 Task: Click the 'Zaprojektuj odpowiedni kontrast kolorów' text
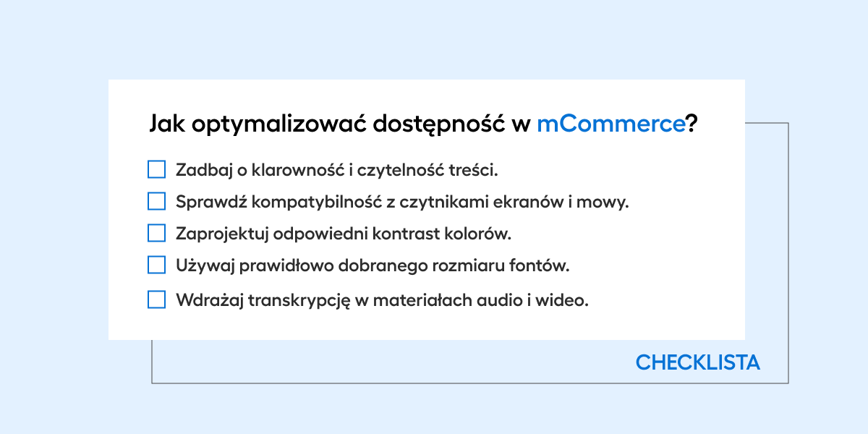(344, 234)
